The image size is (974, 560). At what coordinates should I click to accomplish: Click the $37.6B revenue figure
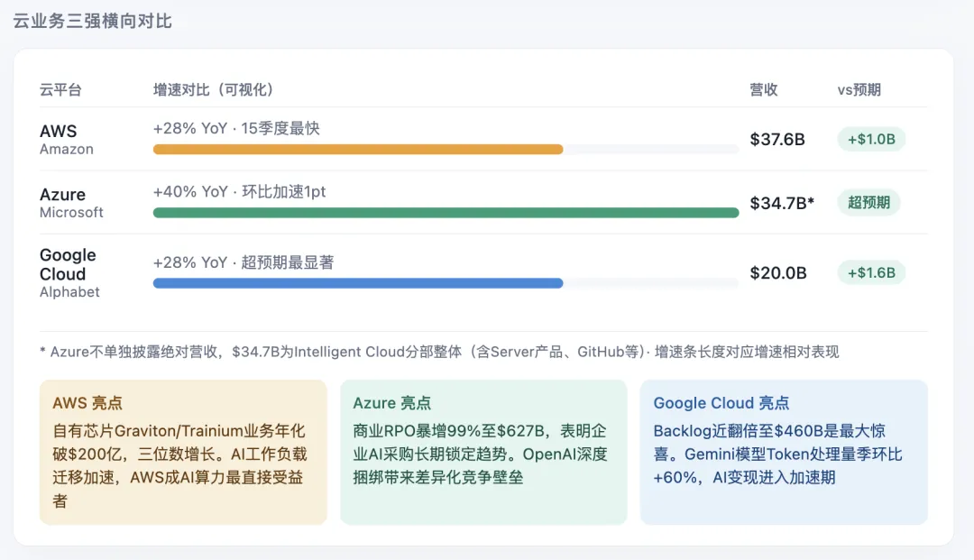(777, 140)
